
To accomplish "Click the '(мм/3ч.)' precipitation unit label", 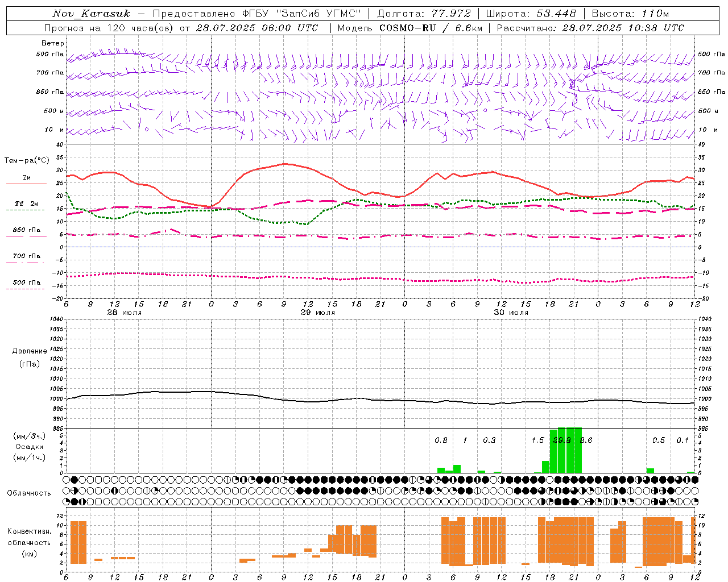I will pyautogui.click(x=30, y=436).
